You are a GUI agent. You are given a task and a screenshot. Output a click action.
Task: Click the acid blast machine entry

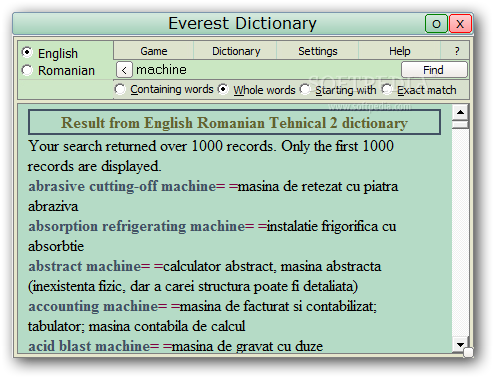coord(89,346)
